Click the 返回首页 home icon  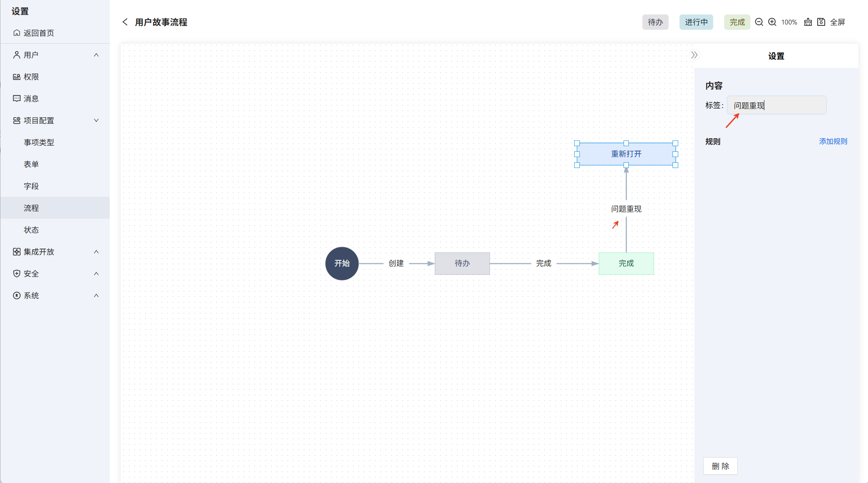tap(17, 33)
